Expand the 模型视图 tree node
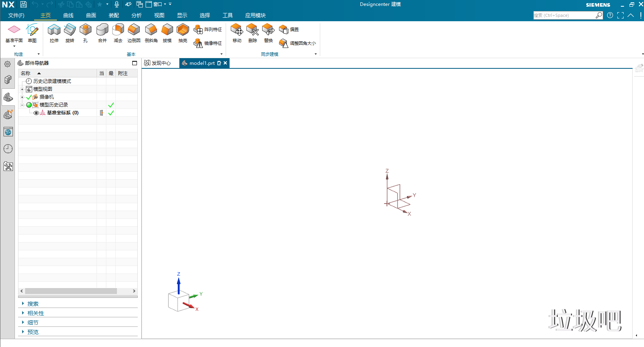Image resolution: width=644 pixels, height=347 pixels. tap(22, 89)
